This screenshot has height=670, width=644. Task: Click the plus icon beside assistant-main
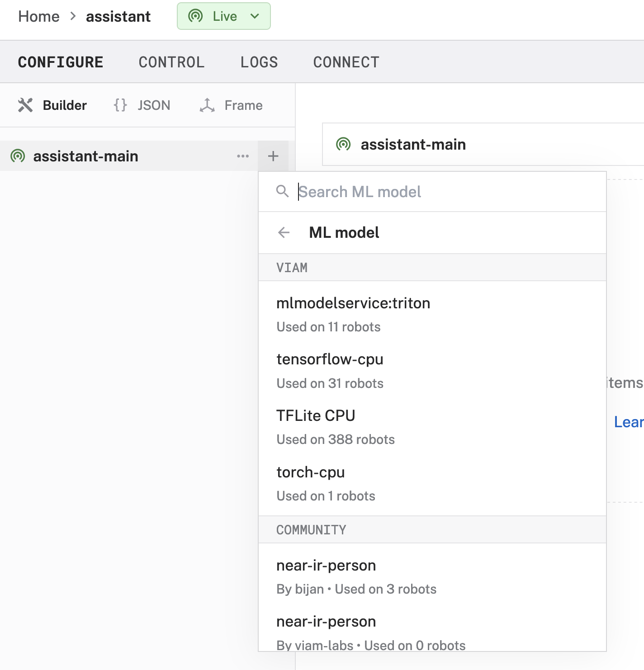(273, 156)
